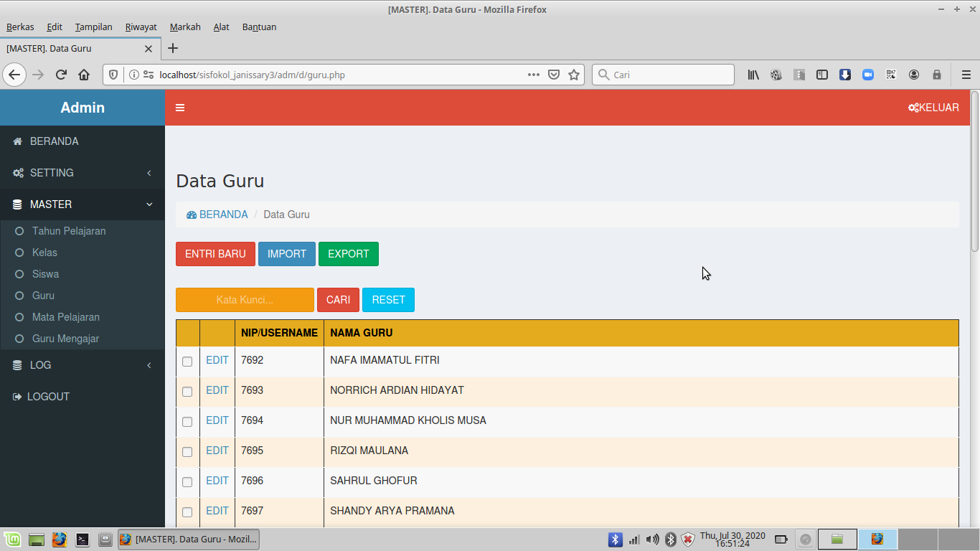Collapse the MASTER sidebar menu
This screenshot has height=551, width=980.
click(83, 204)
